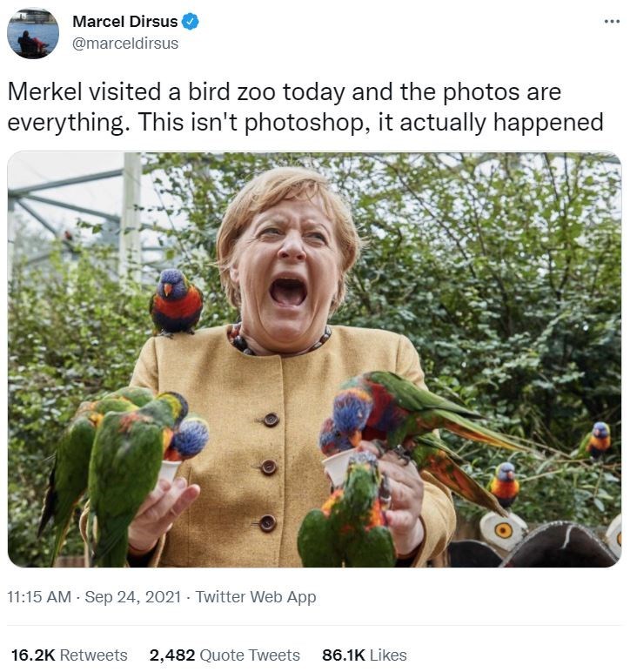Viewport: 630px width, 672px height.
Task: Click the Marcel Dirsus display name
Action: tap(124, 21)
